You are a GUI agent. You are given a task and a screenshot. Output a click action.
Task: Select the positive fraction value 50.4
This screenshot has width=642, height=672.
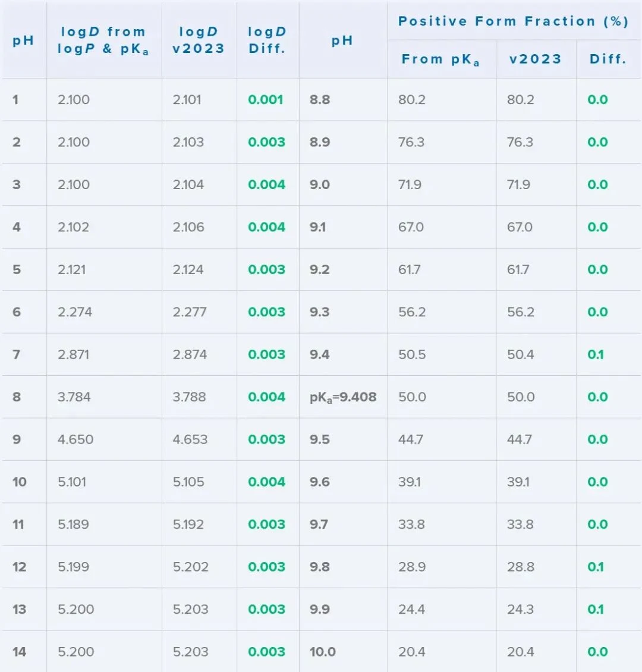[x=521, y=354]
